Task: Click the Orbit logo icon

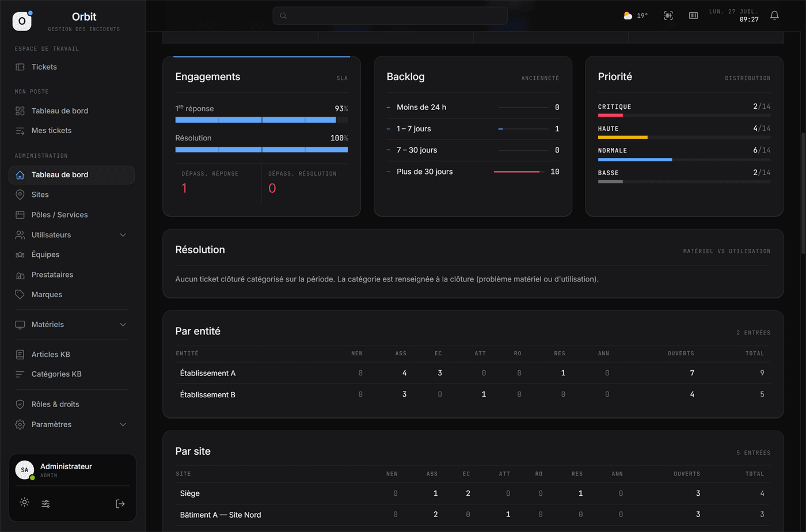Action: pyautogui.click(x=22, y=21)
